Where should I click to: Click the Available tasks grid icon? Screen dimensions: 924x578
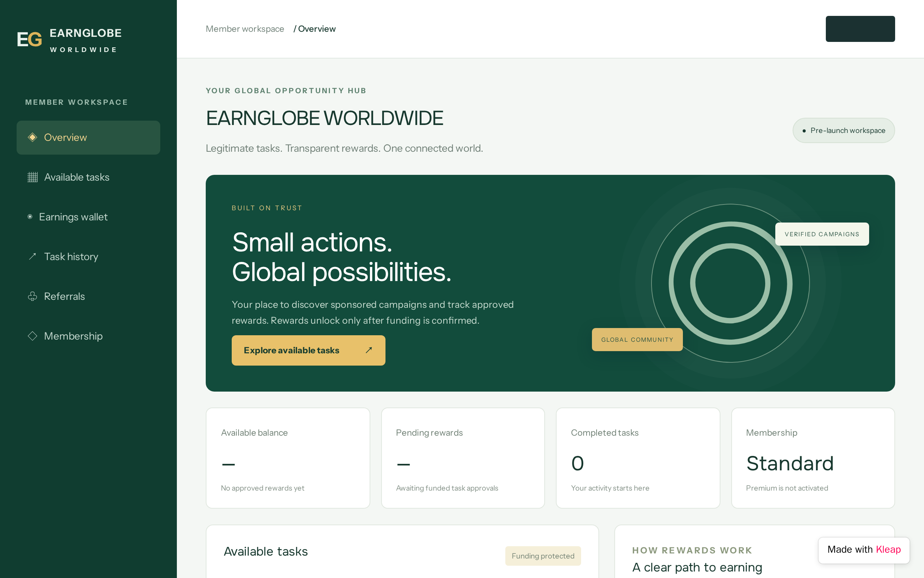(x=32, y=177)
